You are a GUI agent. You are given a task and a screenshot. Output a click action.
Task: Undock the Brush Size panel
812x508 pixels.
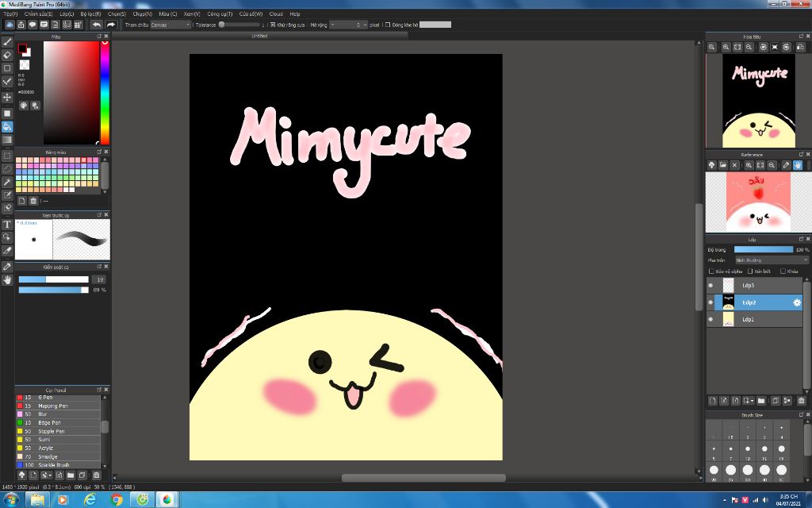tap(801, 414)
